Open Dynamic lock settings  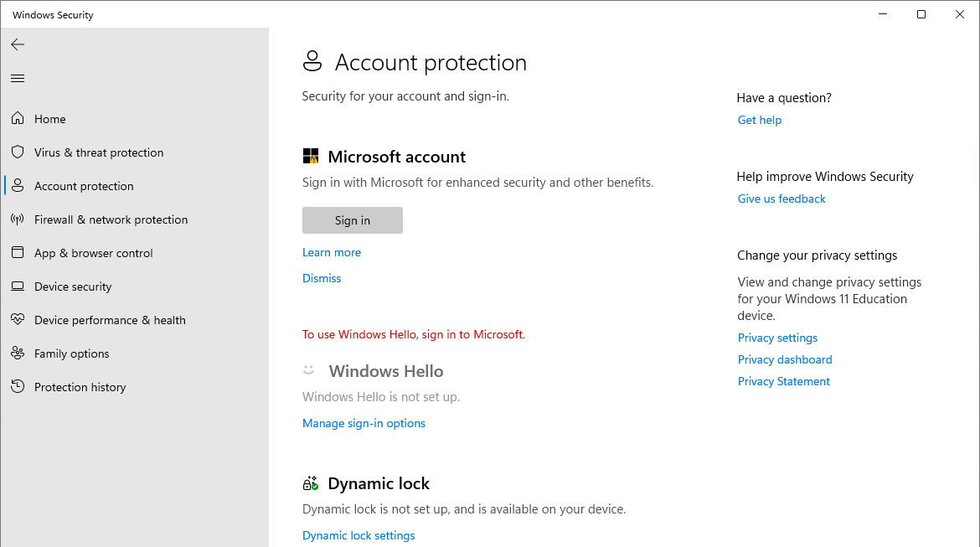[358, 534]
